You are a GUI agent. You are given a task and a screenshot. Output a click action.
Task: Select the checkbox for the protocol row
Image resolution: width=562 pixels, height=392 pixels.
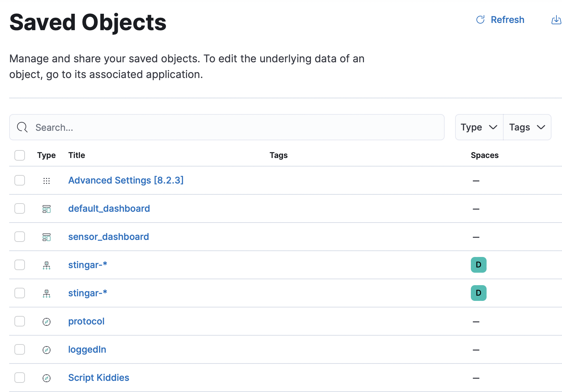point(20,321)
